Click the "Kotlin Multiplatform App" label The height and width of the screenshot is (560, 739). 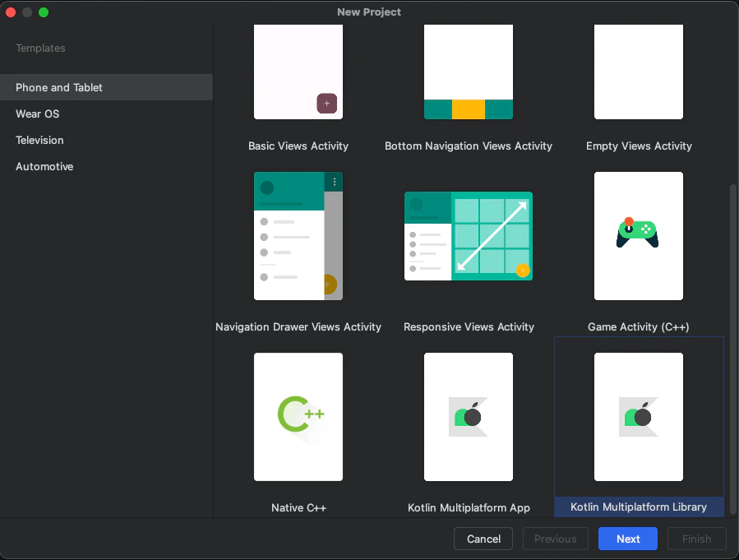pyautogui.click(x=469, y=507)
